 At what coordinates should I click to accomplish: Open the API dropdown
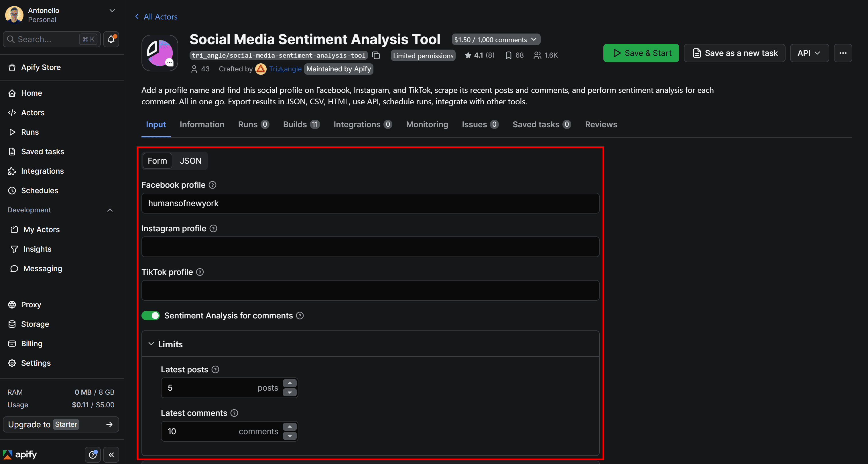pos(809,53)
